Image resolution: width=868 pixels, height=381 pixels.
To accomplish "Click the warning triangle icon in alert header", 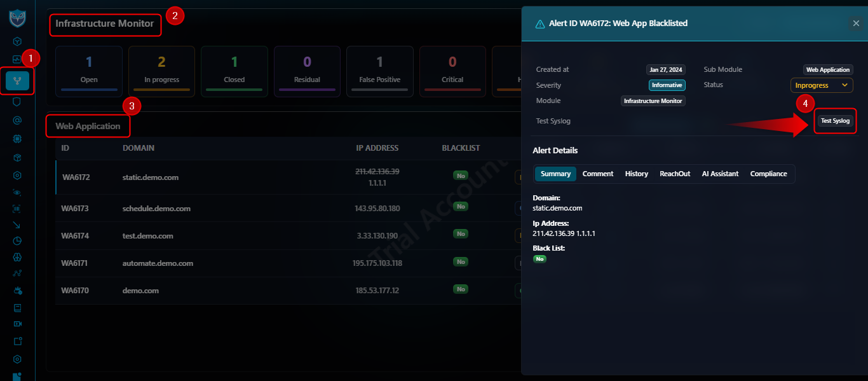I will 540,24.
